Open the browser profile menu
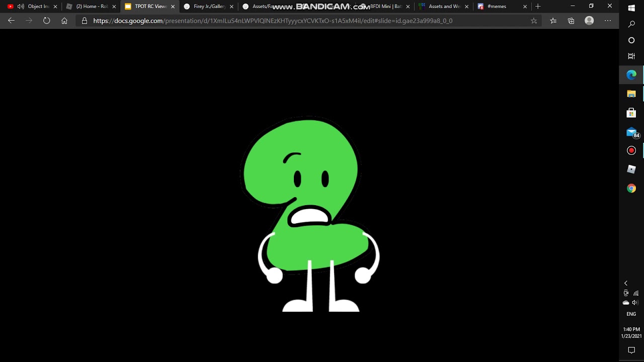644x362 pixels. 589,21
